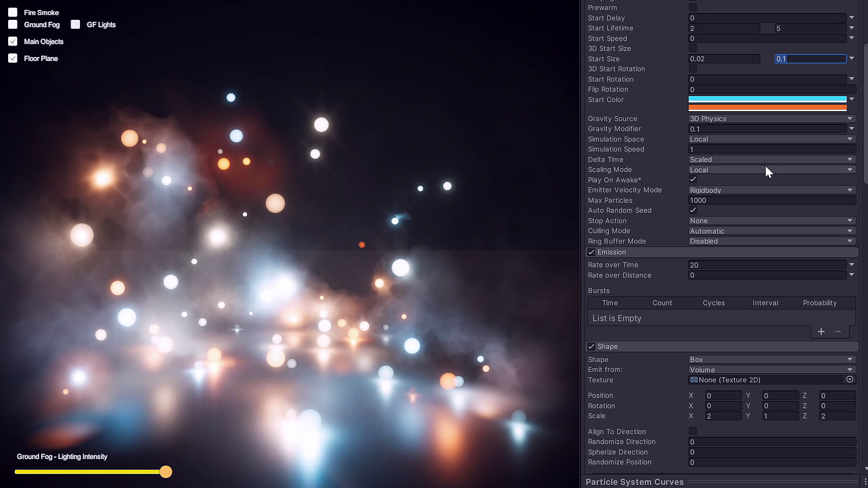Viewport: 868px width, 488px height.
Task: Click the Max Particles field
Action: 772,200
